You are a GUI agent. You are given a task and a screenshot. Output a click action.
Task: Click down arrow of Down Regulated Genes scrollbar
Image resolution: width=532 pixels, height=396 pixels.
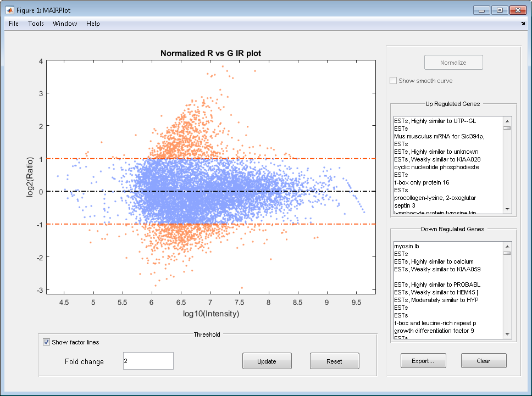(507, 334)
